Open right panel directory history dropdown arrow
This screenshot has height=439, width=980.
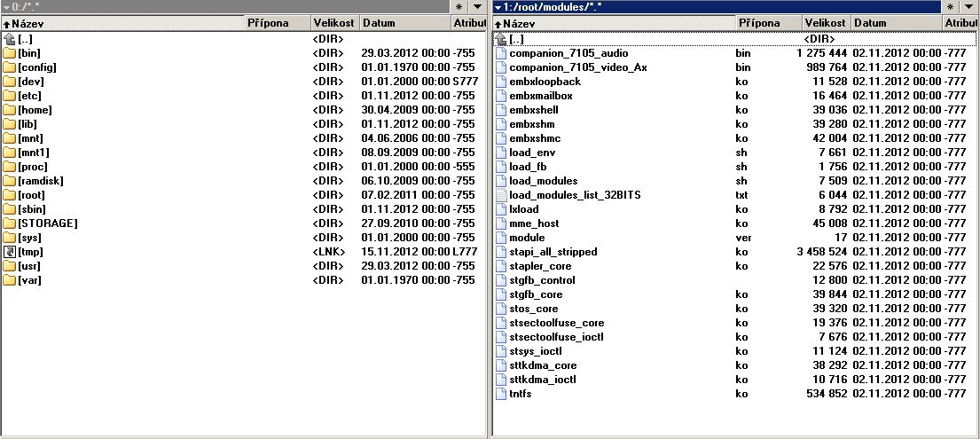(x=970, y=7)
